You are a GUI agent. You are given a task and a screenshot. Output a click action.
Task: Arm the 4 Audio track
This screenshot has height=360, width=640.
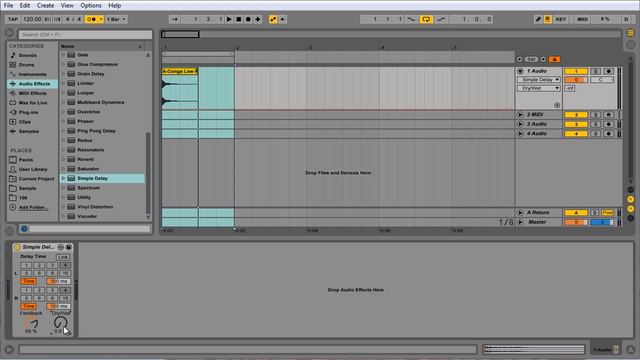[x=609, y=133]
